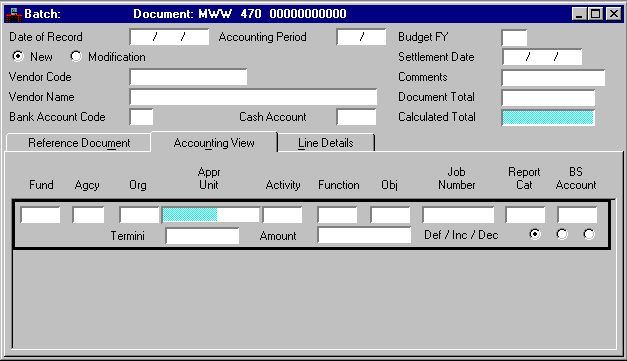Click the Amount input field
This screenshot has width=627, height=361.
pos(364,235)
